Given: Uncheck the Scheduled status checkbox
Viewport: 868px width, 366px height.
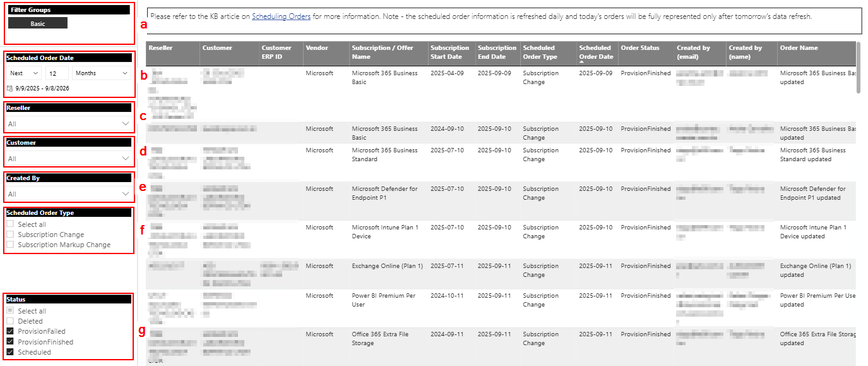Looking at the screenshot, I should pyautogui.click(x=9, y=352).
